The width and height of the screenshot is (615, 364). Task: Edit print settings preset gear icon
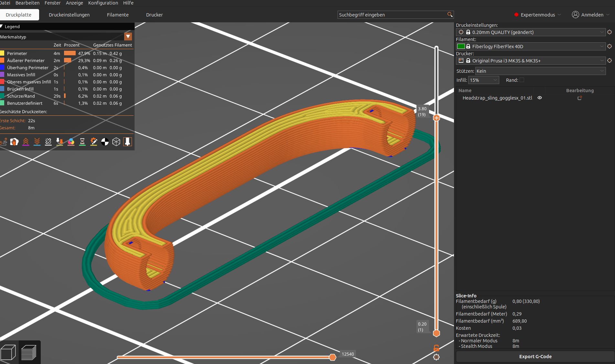point(610,32)
